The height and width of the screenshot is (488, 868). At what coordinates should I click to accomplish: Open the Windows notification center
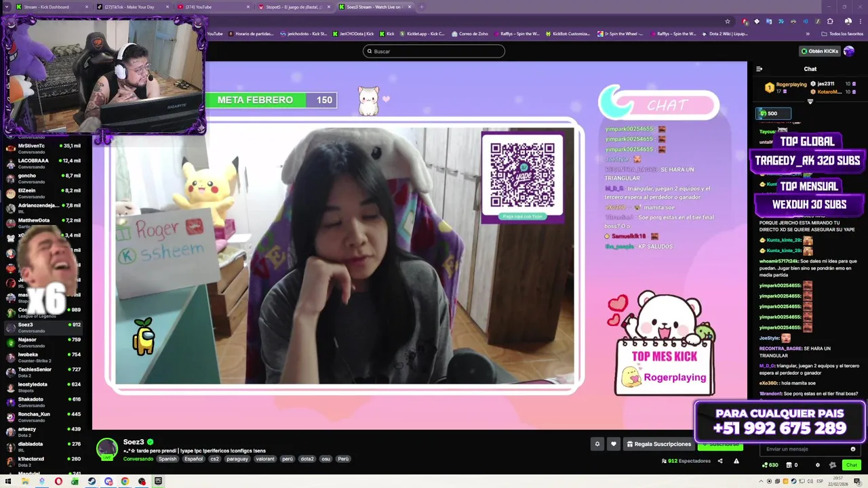858,482
